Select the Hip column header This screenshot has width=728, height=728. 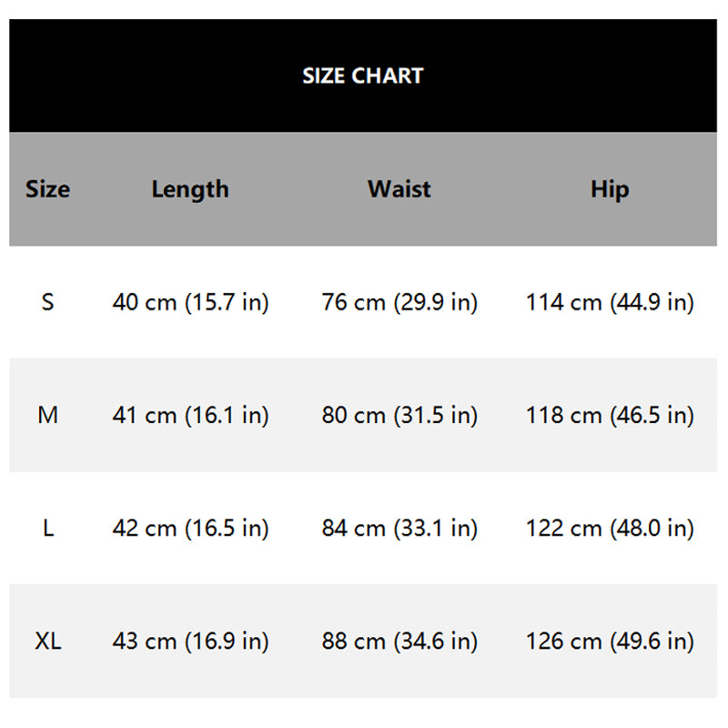pos(610,189)
